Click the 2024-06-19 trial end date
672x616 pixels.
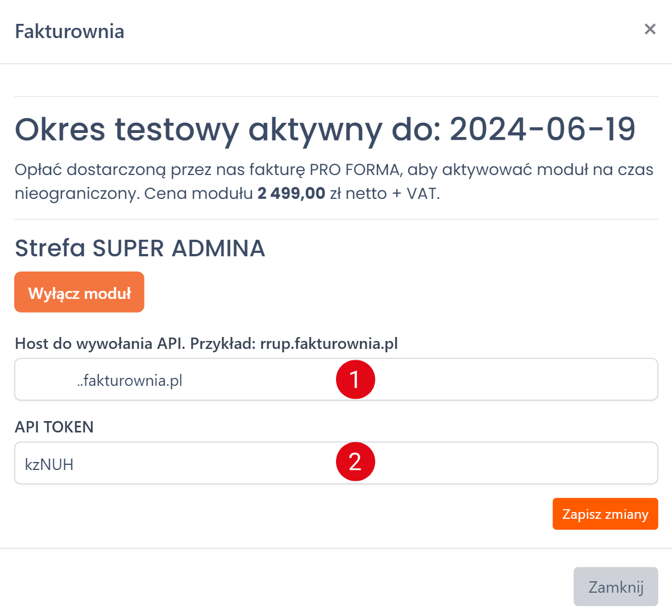[542, 130]
